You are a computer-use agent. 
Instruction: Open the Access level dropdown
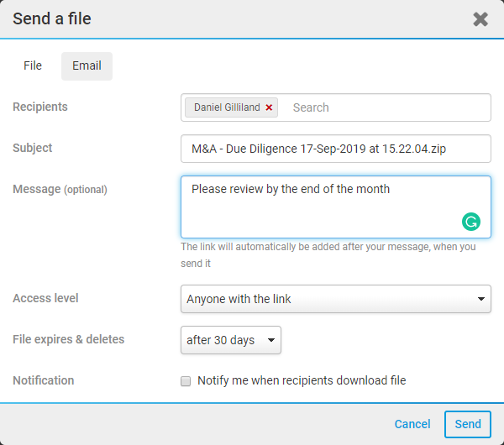click(335, 299)
